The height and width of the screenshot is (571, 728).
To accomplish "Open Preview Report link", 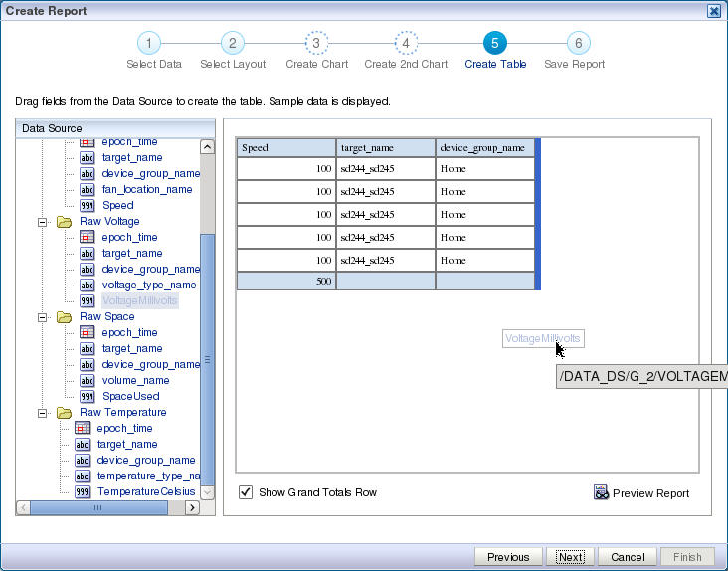I will pyautogui.click(x=650, y=493).
